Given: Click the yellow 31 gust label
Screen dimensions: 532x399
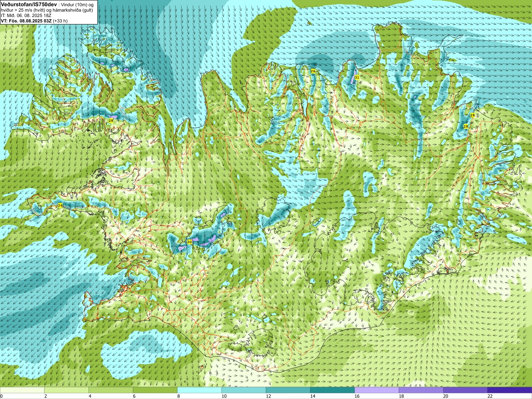Looking at the screenshot, I should (357, 77).
